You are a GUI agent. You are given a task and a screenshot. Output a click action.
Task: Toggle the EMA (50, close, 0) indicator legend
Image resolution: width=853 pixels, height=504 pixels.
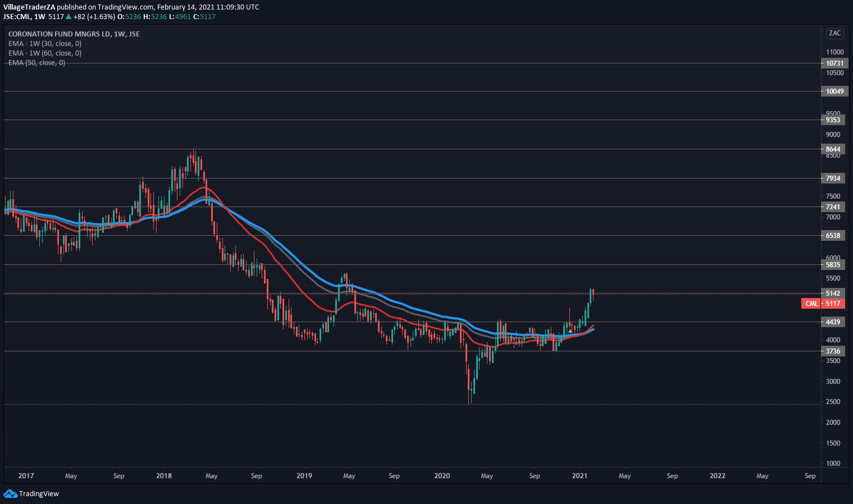[x=37, y=63]
